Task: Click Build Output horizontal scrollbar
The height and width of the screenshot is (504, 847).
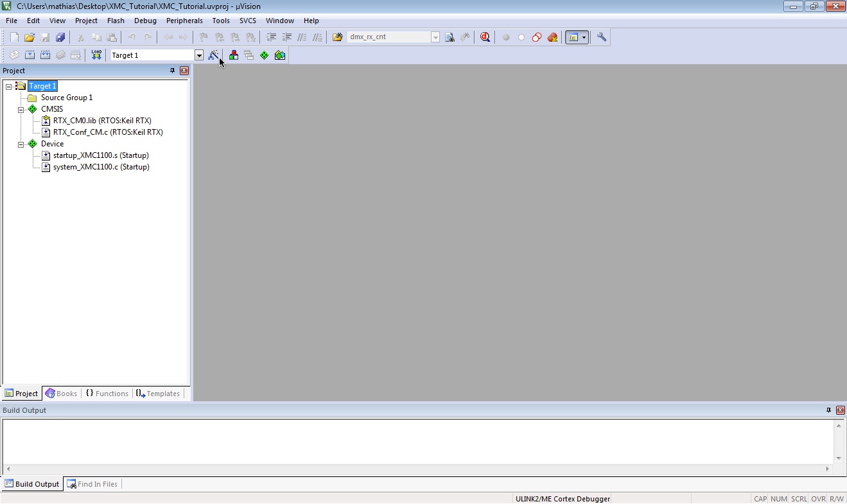Action: coord(417,469)
